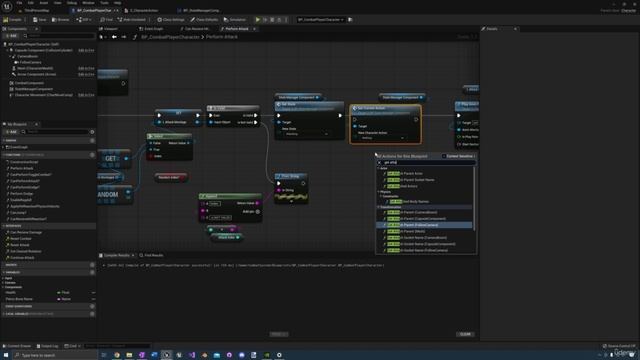Add a new function via Functions plus icon
The width and height of the screenshot is (640, 360).
pos(92,155)
